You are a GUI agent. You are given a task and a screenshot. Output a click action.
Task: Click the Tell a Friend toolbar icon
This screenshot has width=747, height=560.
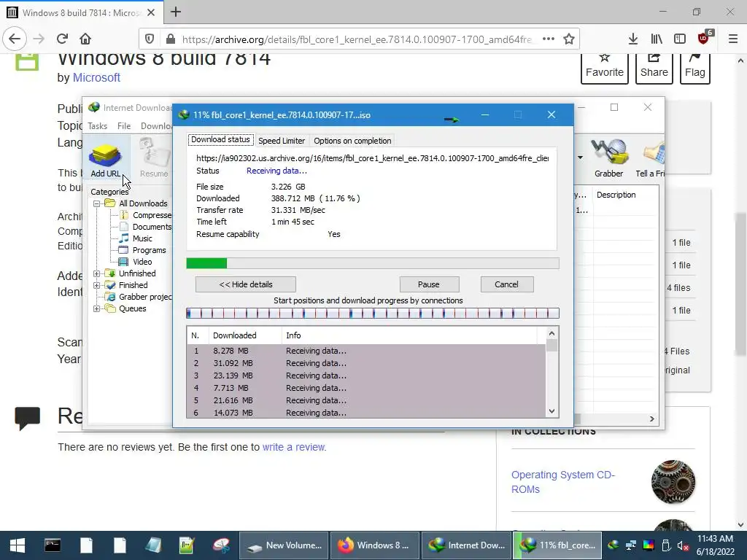(651, 159)
